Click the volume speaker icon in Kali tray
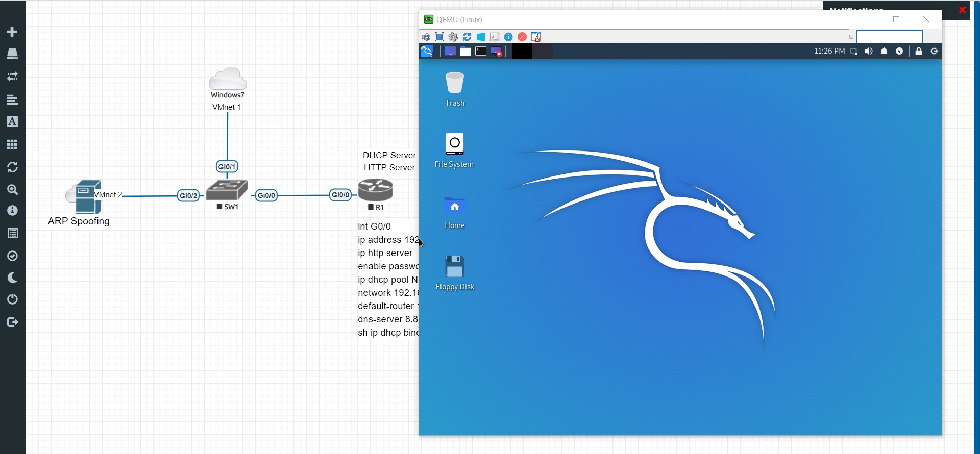Image resolution: width=980 pixels, height=454 pixels. coord(869,51)
